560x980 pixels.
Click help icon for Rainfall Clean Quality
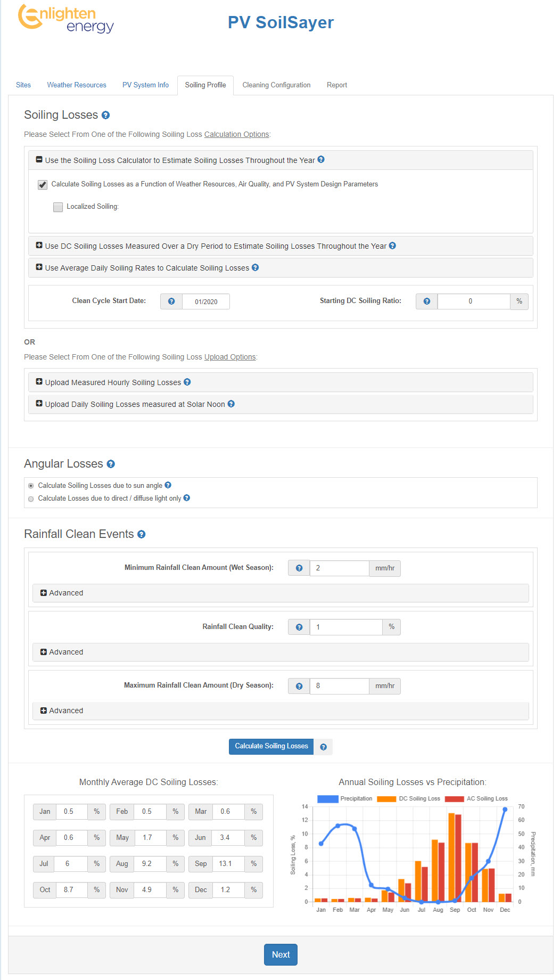[x=299, y=627]
